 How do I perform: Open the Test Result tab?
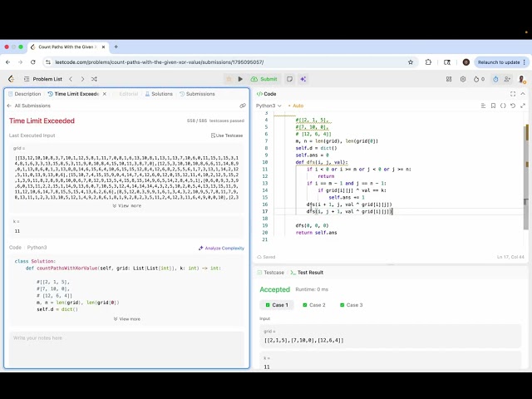[x=307, y=273]
